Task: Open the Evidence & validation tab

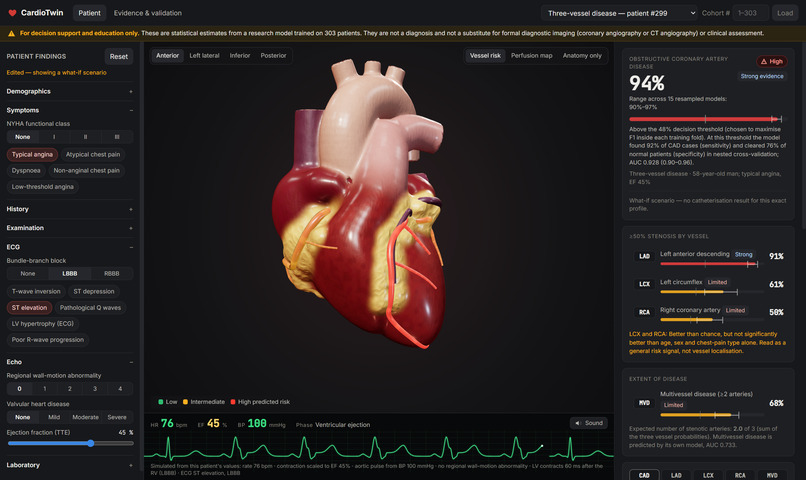Action: 148,13
